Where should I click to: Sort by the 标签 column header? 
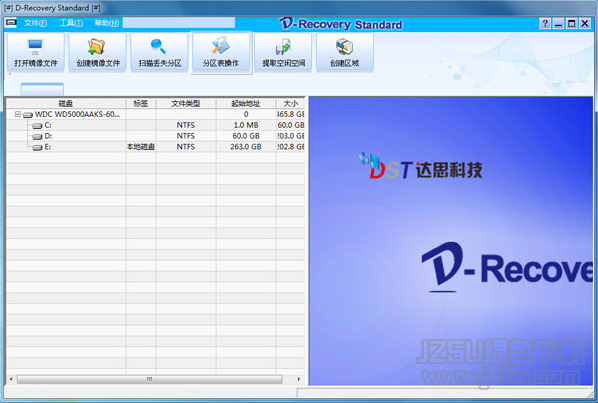tap(141, 103)
